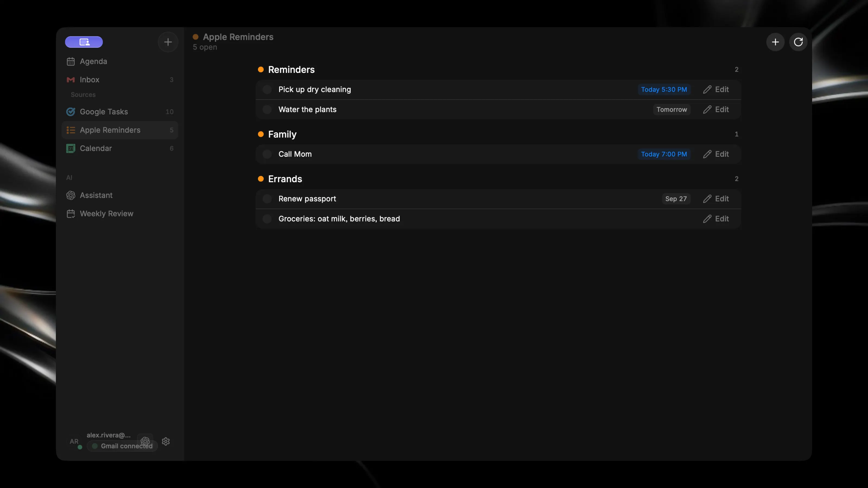
Task: Click the 'Water the plants' title
Action: [x=307, y=110]
